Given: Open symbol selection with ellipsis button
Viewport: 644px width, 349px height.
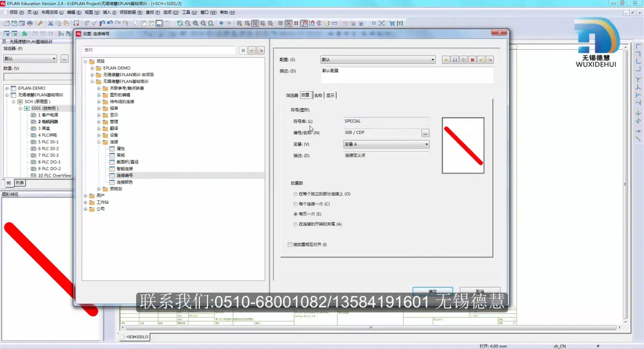Looking at the screenshot, I should [425, 133].
